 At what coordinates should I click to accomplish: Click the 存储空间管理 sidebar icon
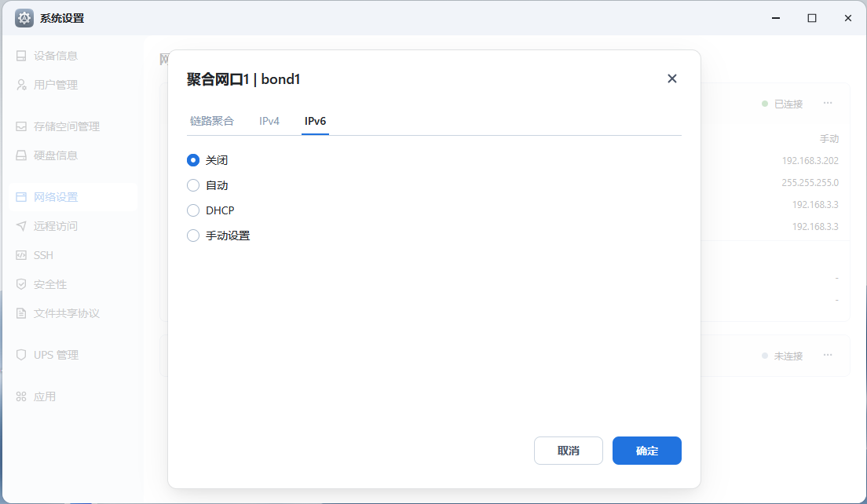click(x=21, y=126)
